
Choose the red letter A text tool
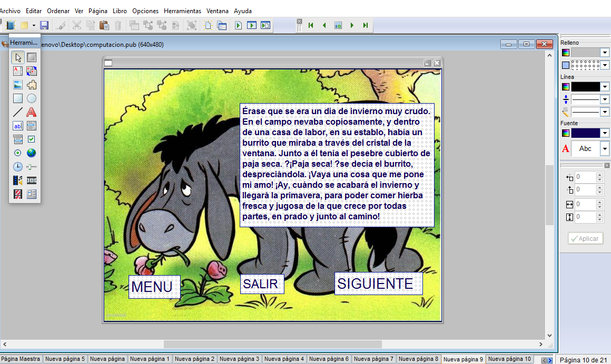pos(32,112)
